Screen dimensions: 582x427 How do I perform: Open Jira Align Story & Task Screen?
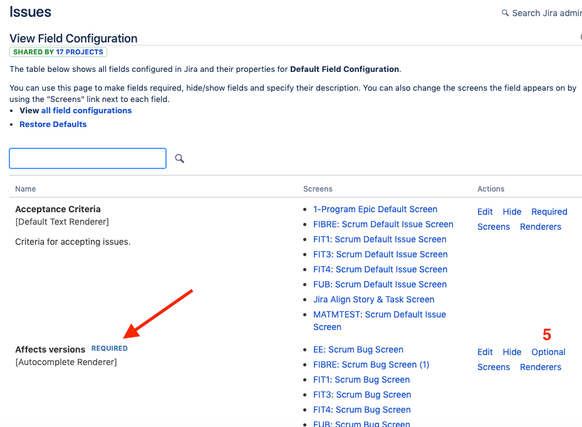pyautogui.click(x=374, y=300)
